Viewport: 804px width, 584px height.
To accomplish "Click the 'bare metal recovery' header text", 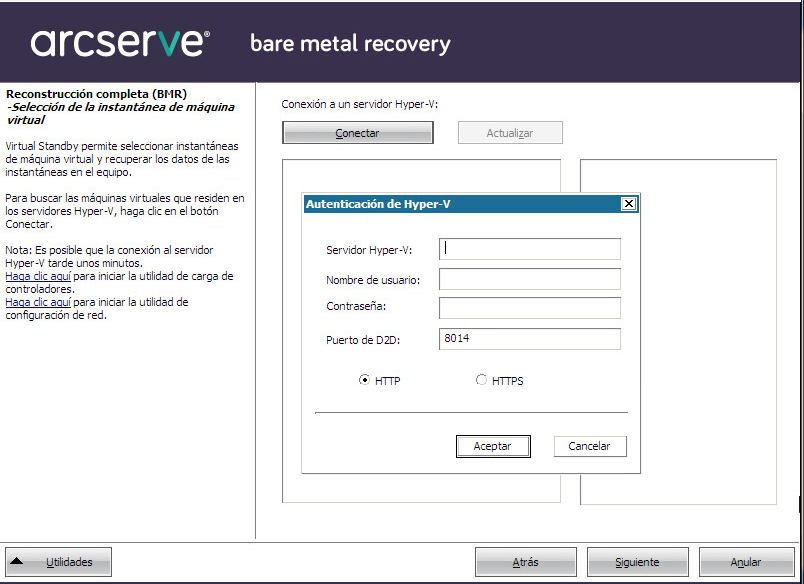I will [350, 44].
